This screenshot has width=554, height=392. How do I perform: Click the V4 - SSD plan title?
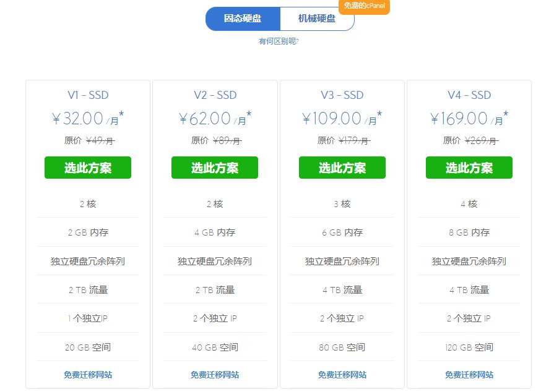[469, 95]
